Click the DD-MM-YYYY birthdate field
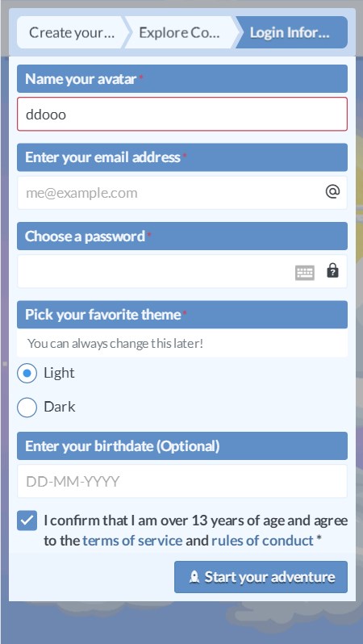363x644 pixels. [182, 481]
